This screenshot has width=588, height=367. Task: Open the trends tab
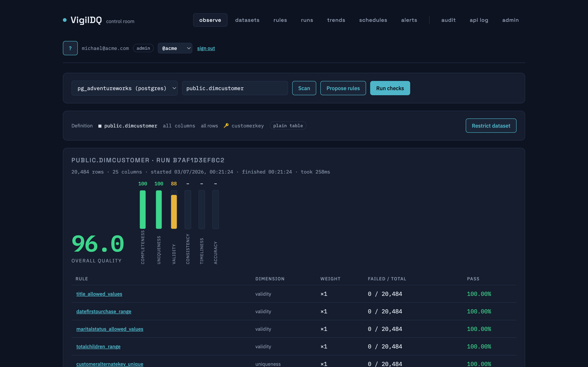336,20
